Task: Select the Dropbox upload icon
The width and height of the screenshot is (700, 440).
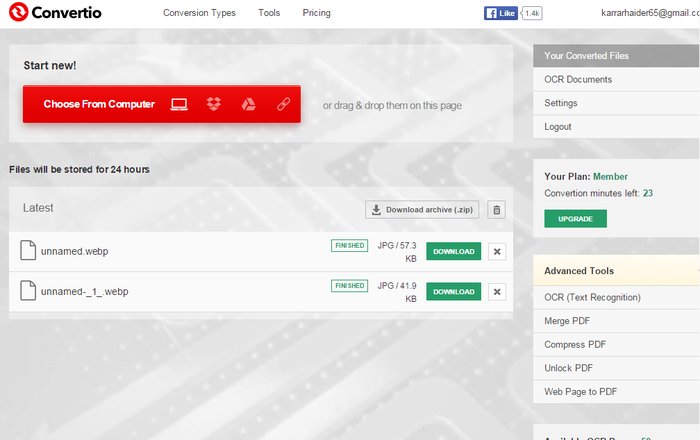Action: pyautogui.click(x=214, y=104)
